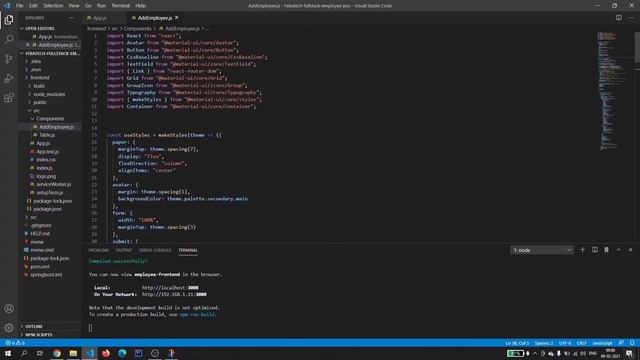640x360 pixels.
Task: Open App.test.js in the explorer tree
Action: [47, 151]
